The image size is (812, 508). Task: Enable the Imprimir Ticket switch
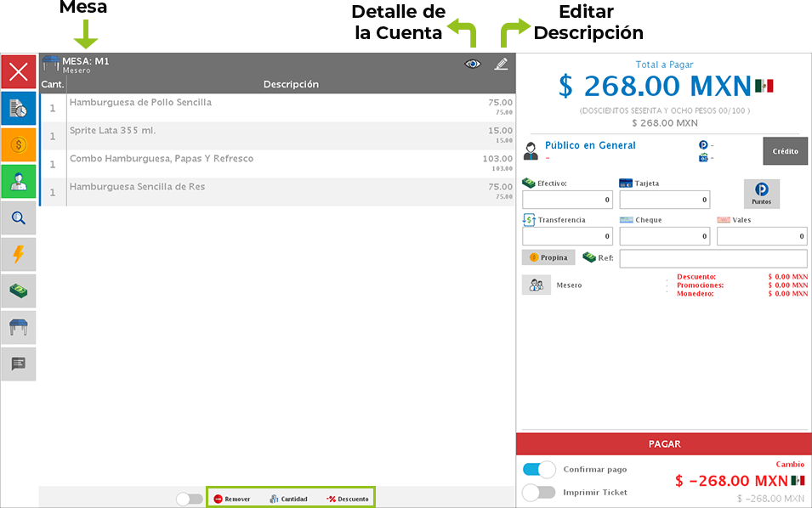pos(538,492)
